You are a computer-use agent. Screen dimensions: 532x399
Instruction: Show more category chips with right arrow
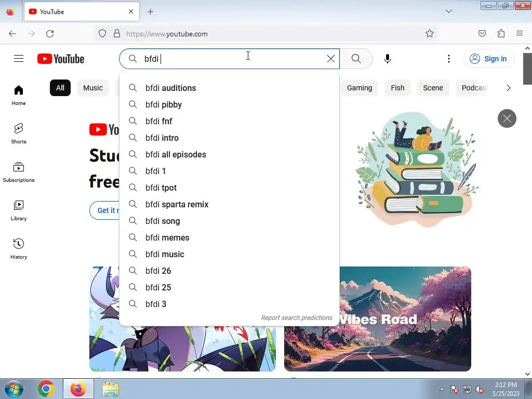pos(508,88)
